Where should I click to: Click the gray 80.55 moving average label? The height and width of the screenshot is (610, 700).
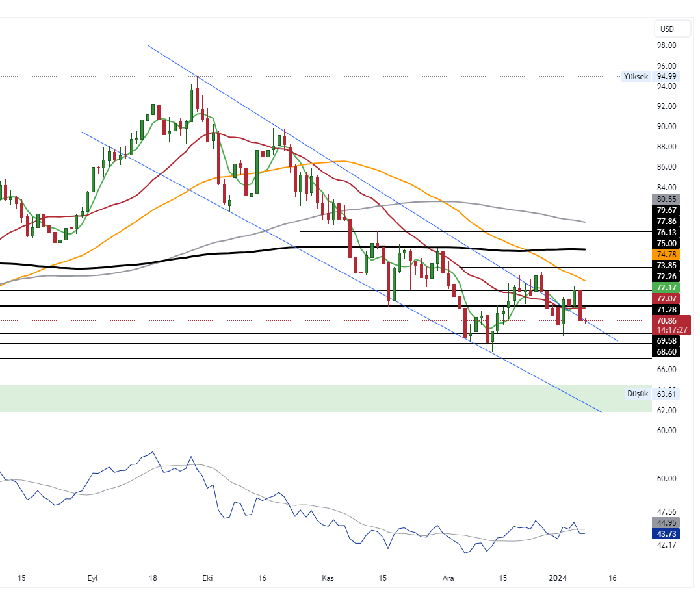tap(668, 199)
